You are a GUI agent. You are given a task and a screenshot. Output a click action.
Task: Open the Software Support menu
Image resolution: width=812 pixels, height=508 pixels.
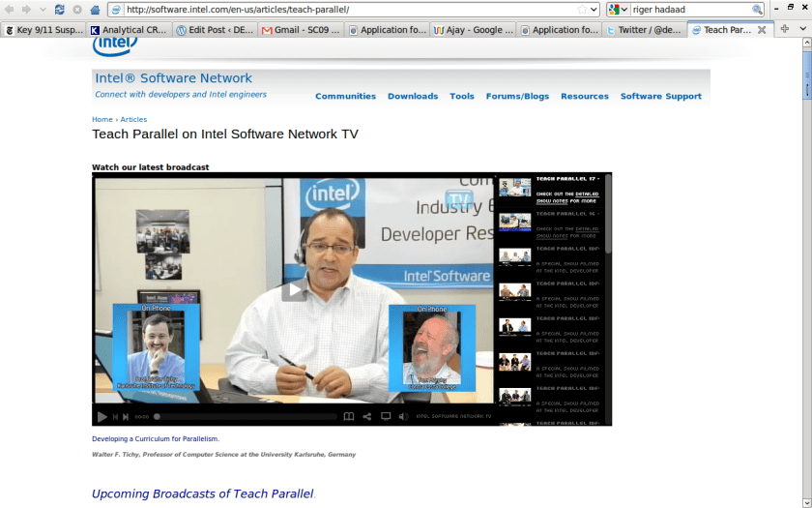pyautogui.click(x=661, y=97)
